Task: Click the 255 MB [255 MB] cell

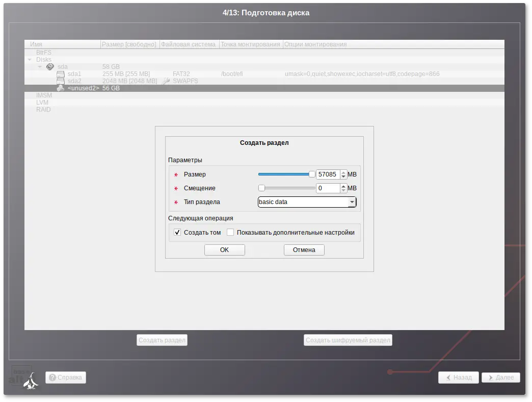Action: [126, 74]
